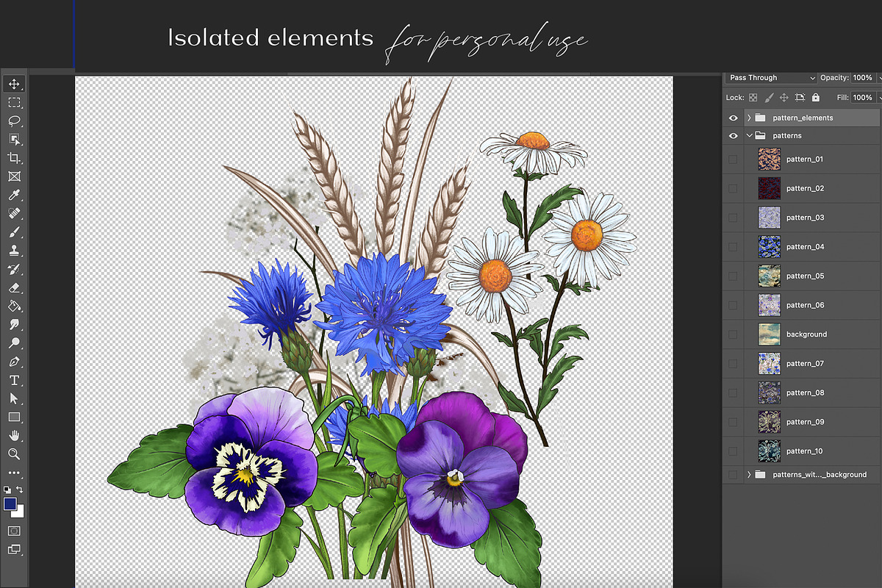Show the pattern_06 layer
The width and height of the screenshot is (882, 588).
[x=733, y=305]
